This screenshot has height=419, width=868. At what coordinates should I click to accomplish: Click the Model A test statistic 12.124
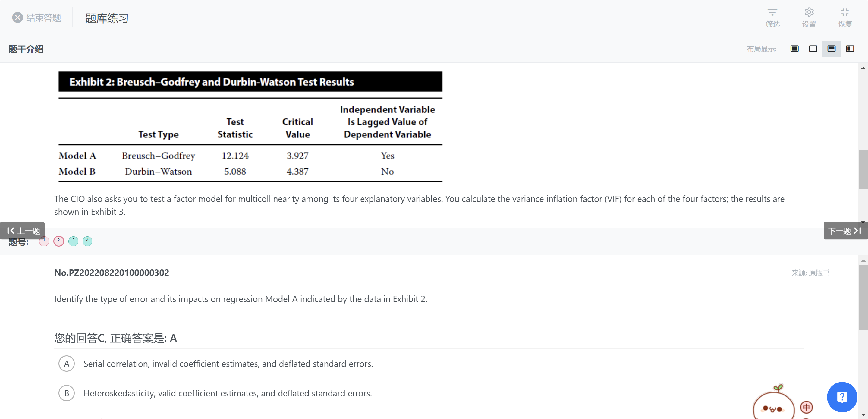coord(235,156)
